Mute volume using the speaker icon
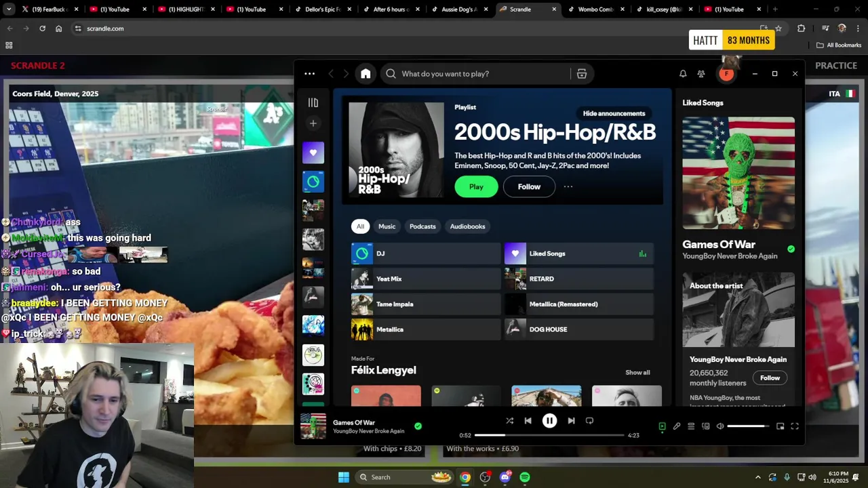This screenshot has width=868, height=488. pyautogui.click(x=720, y=426)
